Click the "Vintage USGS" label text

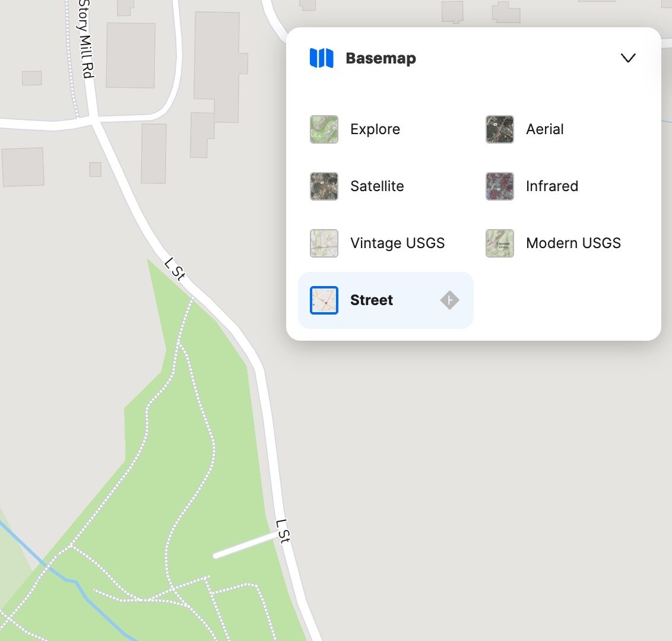coord(397,243)
